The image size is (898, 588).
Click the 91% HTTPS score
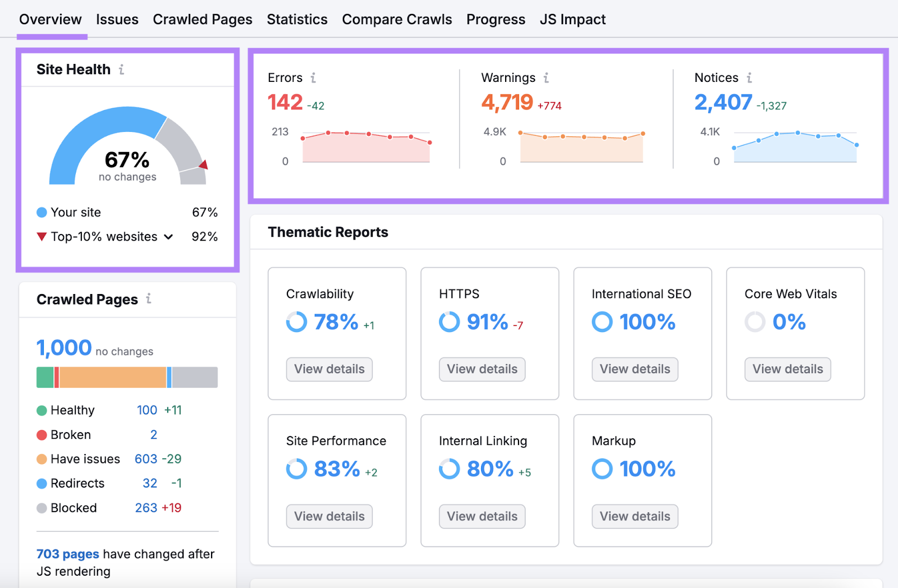click(x=487, y=322)
